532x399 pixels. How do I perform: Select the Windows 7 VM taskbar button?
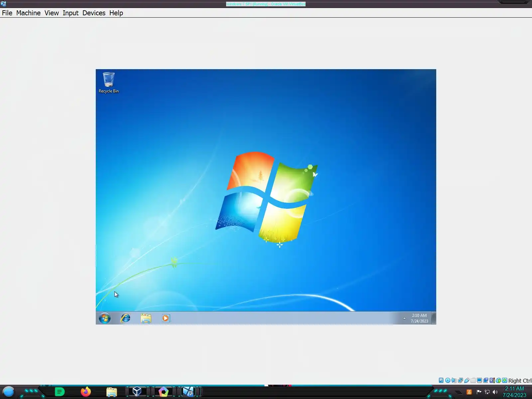[x=189, y=392]
